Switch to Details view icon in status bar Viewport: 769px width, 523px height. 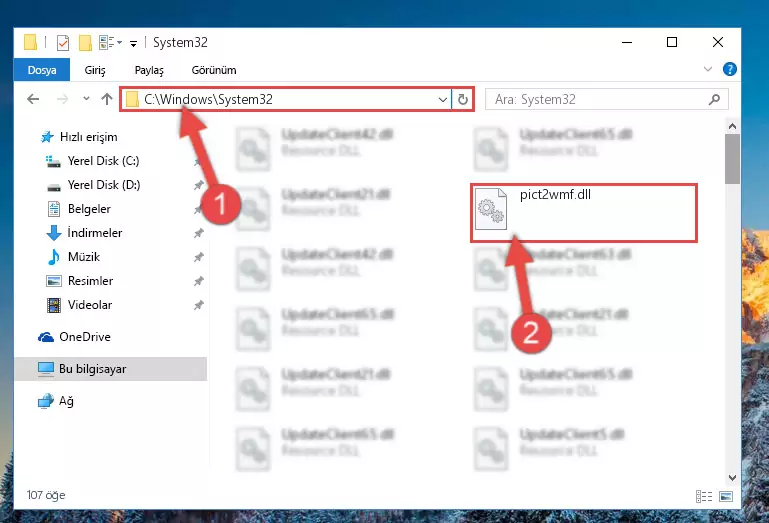pyautogui.click(x=704, y=497)
